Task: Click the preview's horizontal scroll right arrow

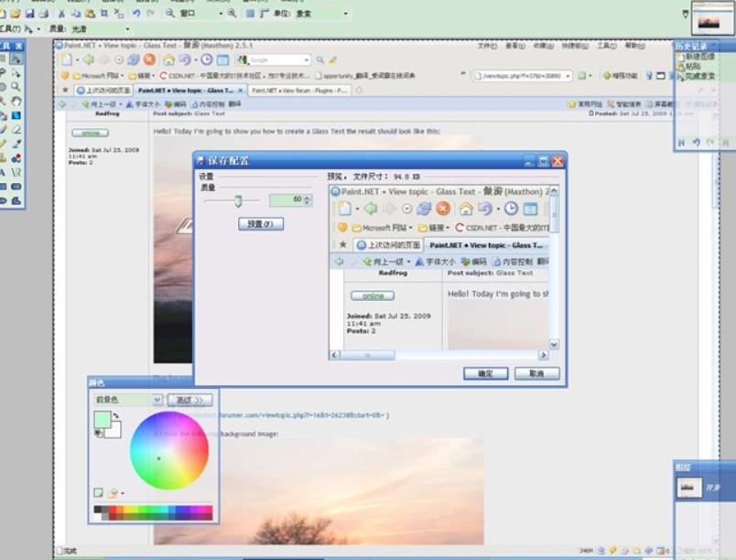Action: [x=543, y=355]
